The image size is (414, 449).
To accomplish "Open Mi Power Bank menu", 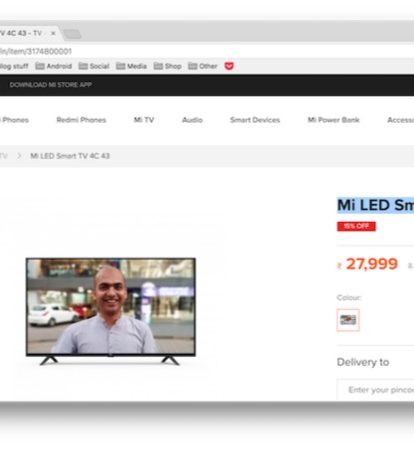I will 333,120.
